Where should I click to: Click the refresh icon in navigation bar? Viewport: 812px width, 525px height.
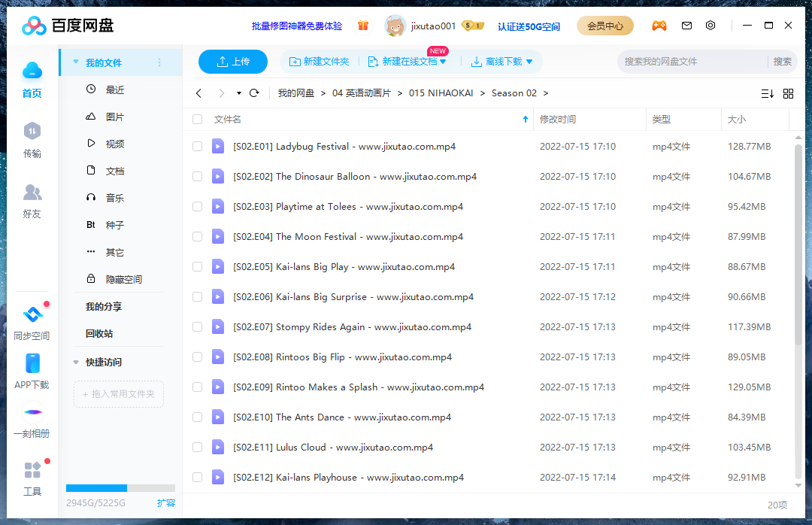pyautogui.click(x=254, y=93)
